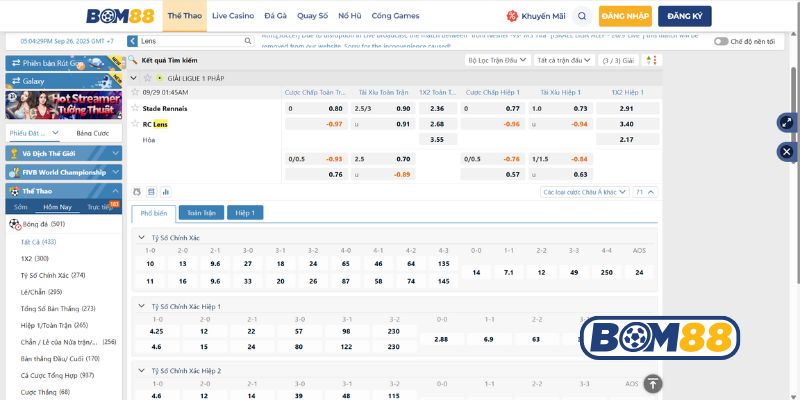Viewport: 800px width, 400px height.
Task: Click the Hot Streamer promotional banner
Action: (x=63, y=106)
